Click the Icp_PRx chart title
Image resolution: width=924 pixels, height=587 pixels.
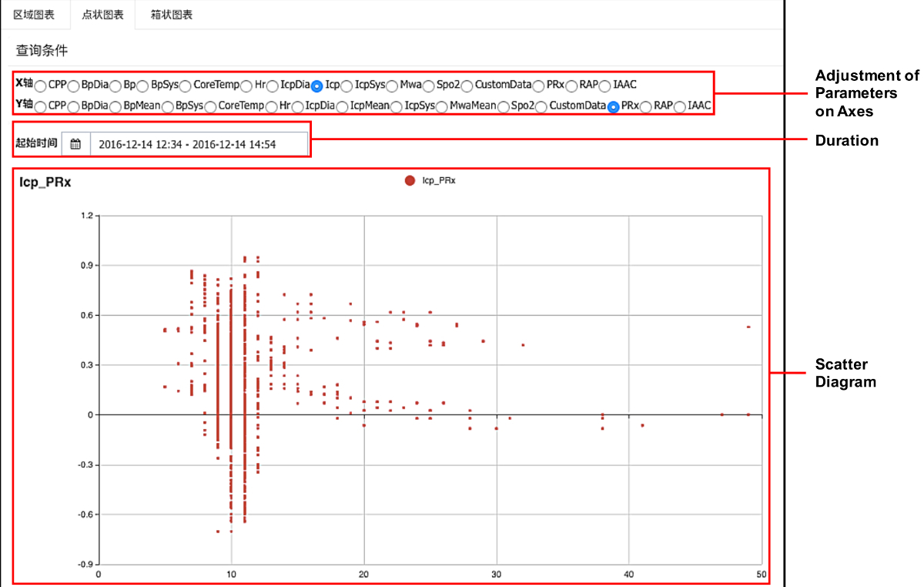45,183
